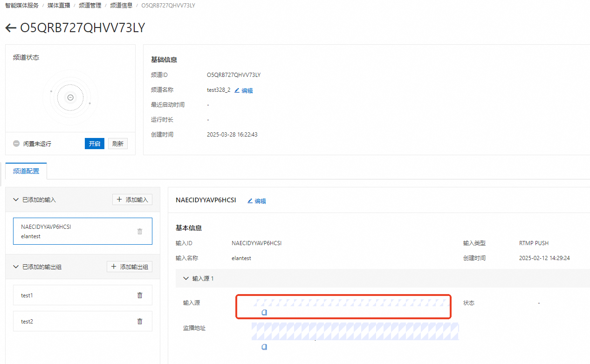Go to 智能媒体服务 in the breadcrumb
Viewport: 590px width, 364px height.
21,5
